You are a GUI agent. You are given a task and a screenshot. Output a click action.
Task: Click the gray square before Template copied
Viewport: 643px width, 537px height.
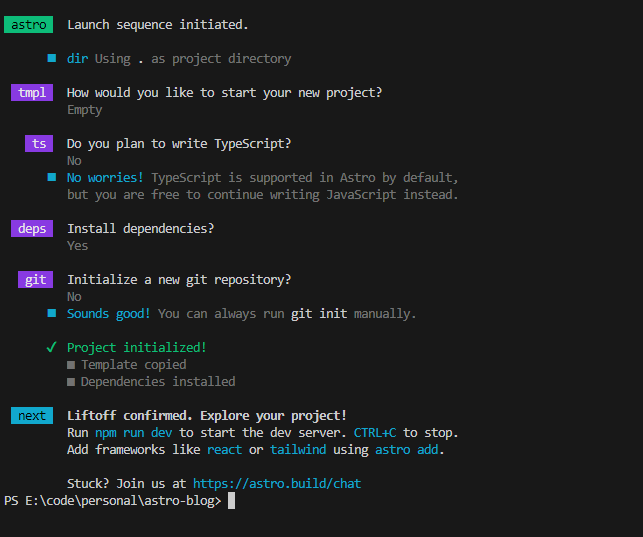(x=71, y=365)
